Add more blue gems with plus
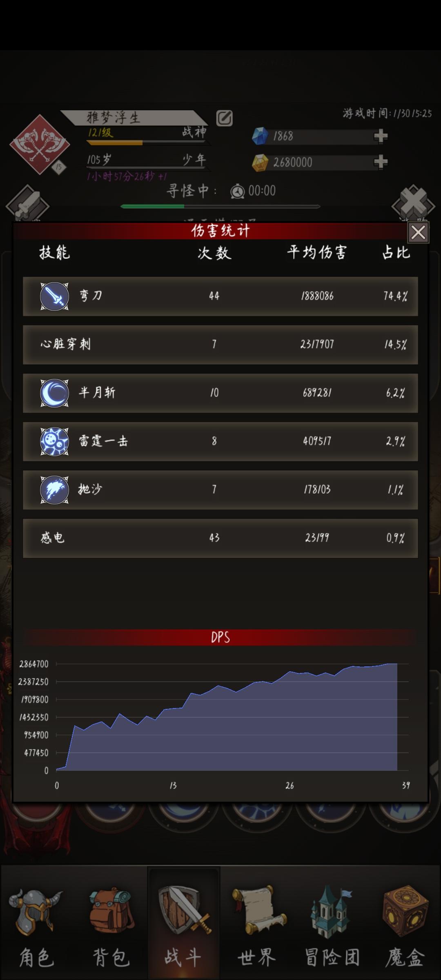441x980 pixels. click(380, 136)
